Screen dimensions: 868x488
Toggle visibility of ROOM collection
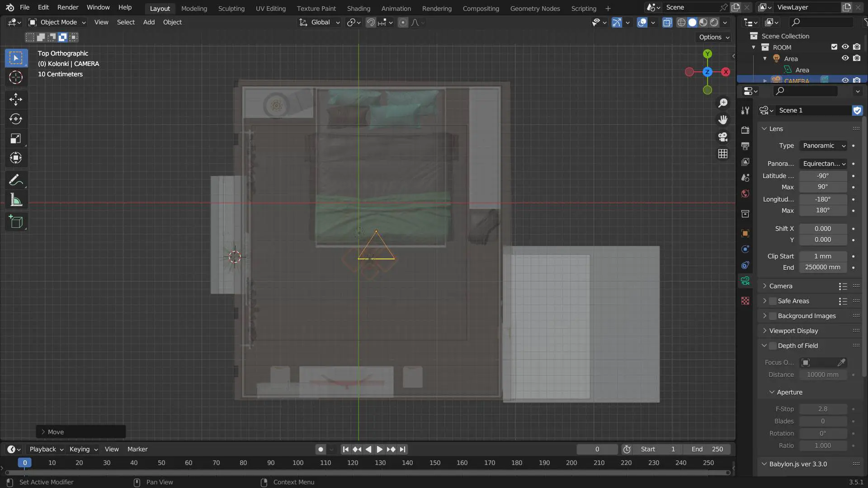[x=846, y=47]
